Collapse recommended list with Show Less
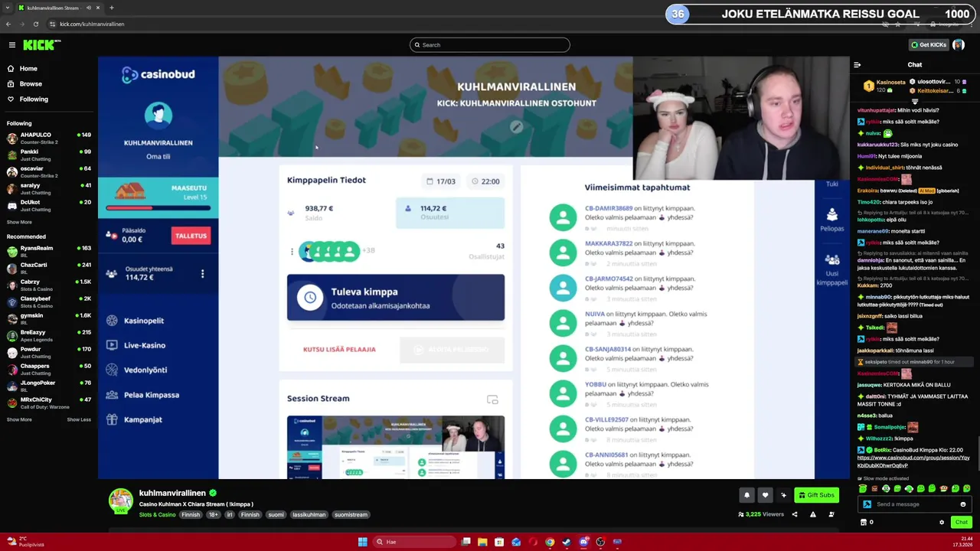Viewport: 980px width, 551px height. click(x=79, y=420)
